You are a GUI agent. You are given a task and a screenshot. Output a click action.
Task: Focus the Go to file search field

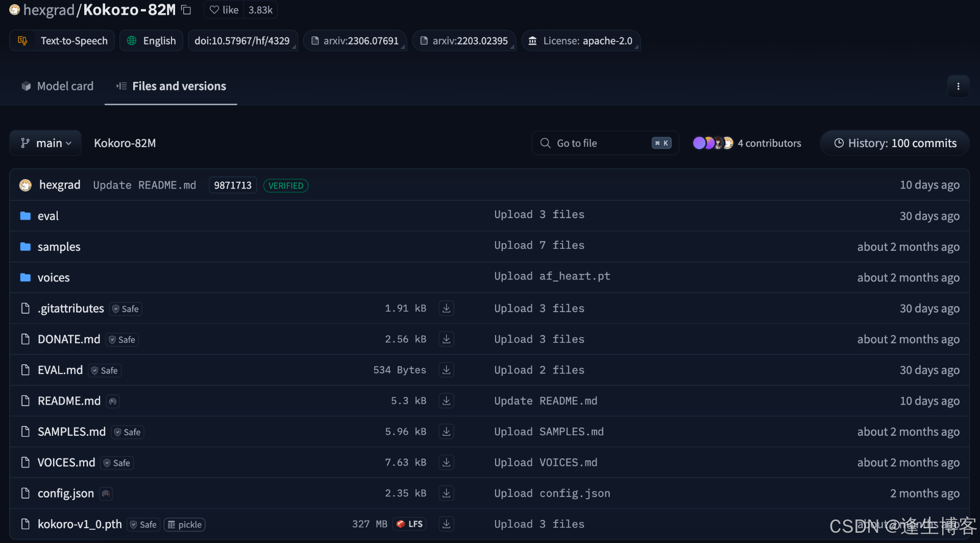point(605,143)
